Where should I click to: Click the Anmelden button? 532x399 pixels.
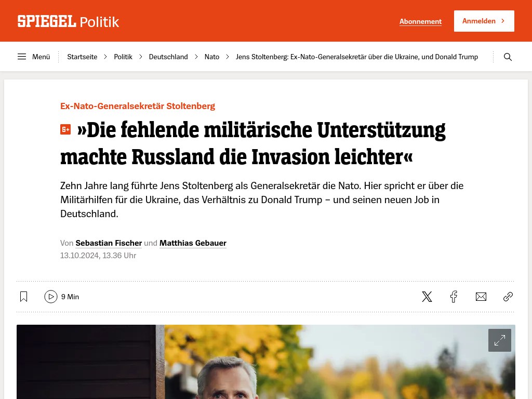pyautogui.click(x=484, y=21)
